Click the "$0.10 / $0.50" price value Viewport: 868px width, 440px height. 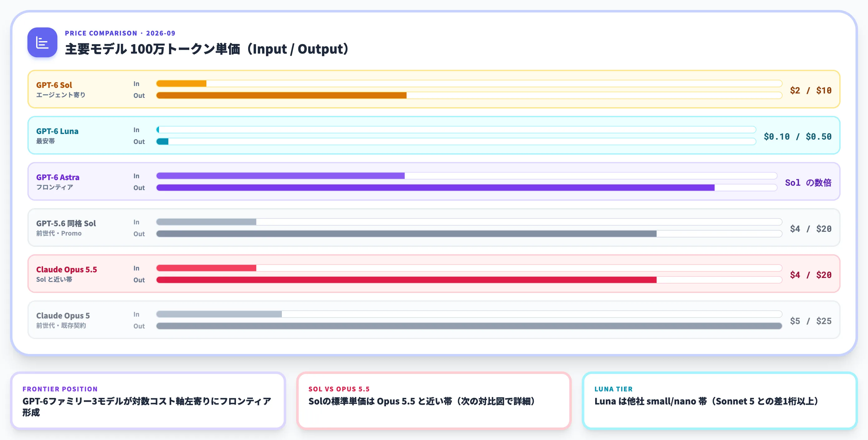click(x=798, y=136)
